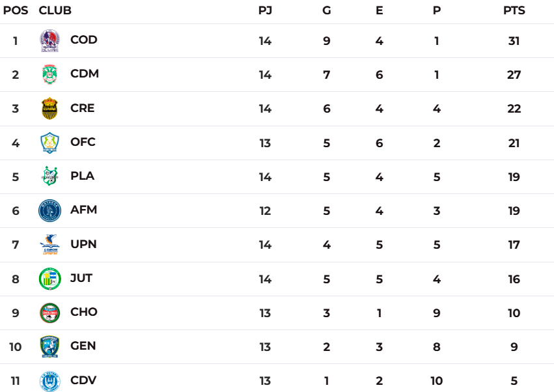Click the CRE yellow-black club crest
The width and height of the screenshot is (554, 392).
49,109
